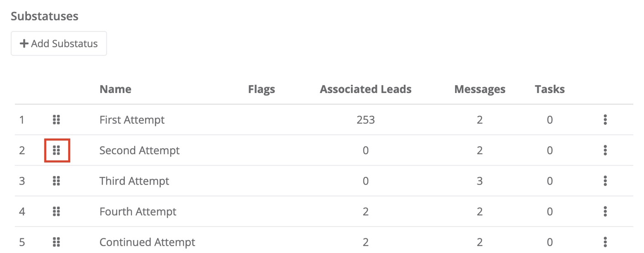Select the Second Attempt substatus name
Image resolution: width=644 pixels, height=253 pixels.
click(x=139, y=150)
